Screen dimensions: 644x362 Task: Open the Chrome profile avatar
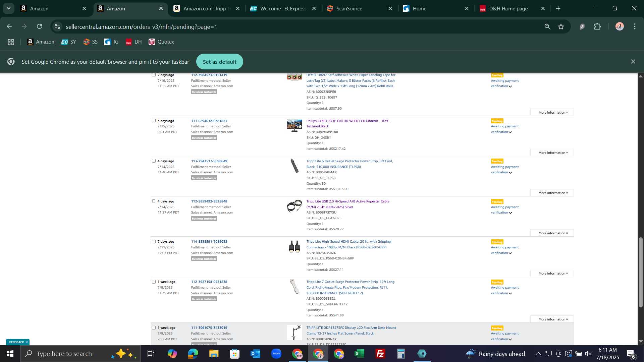click(x=620, y=26)
